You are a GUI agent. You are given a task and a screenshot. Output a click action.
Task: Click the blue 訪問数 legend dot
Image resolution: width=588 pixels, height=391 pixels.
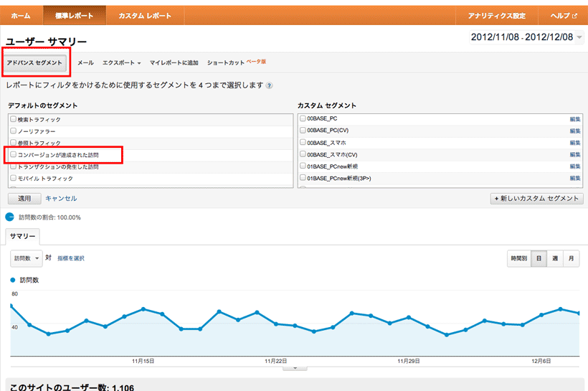[x=13, y=280]
